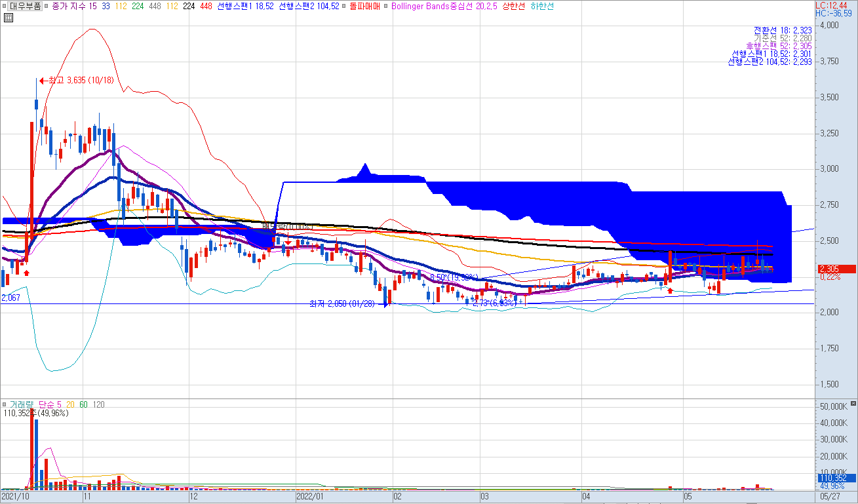
Task: Click the 선행스팬1 18,52 indicator label
Action: click(245, 5)
